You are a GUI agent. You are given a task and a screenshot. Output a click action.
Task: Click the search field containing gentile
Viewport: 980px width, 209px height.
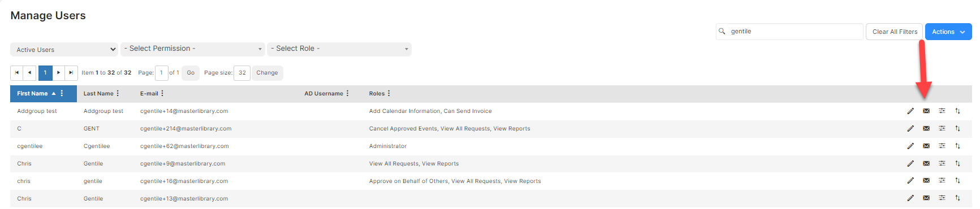(789, 32)
